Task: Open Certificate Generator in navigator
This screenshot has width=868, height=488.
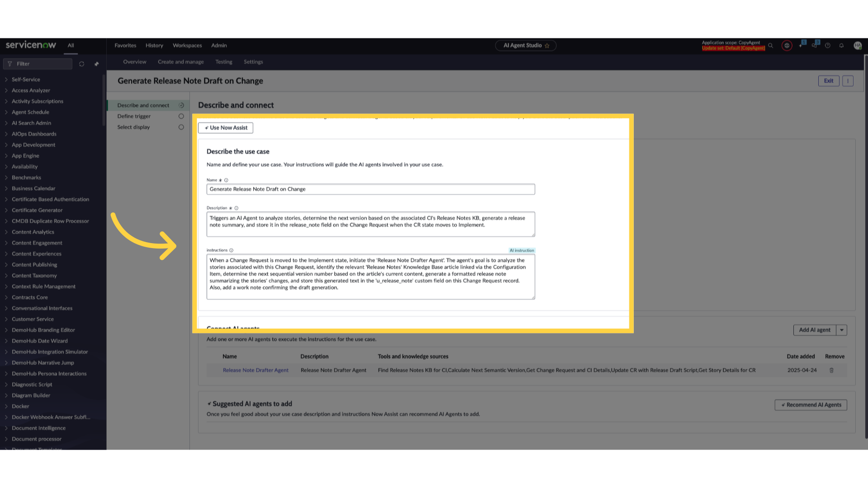Action: 37,210
